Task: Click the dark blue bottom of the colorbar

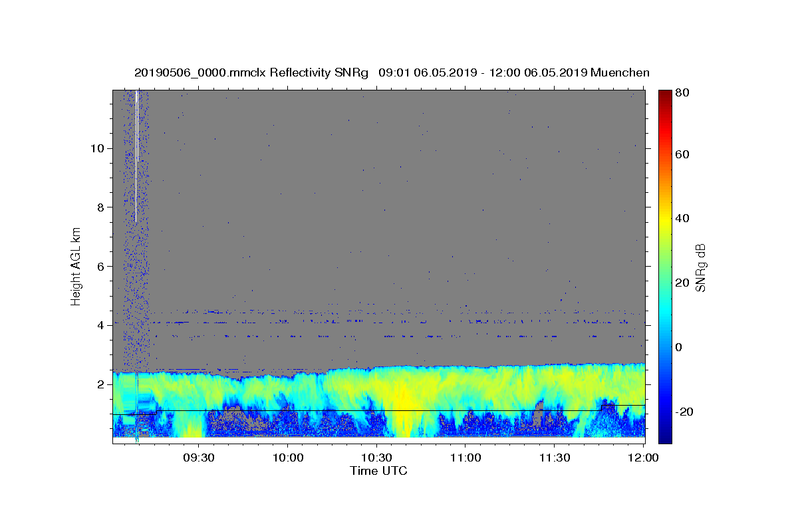Action: 664,436
